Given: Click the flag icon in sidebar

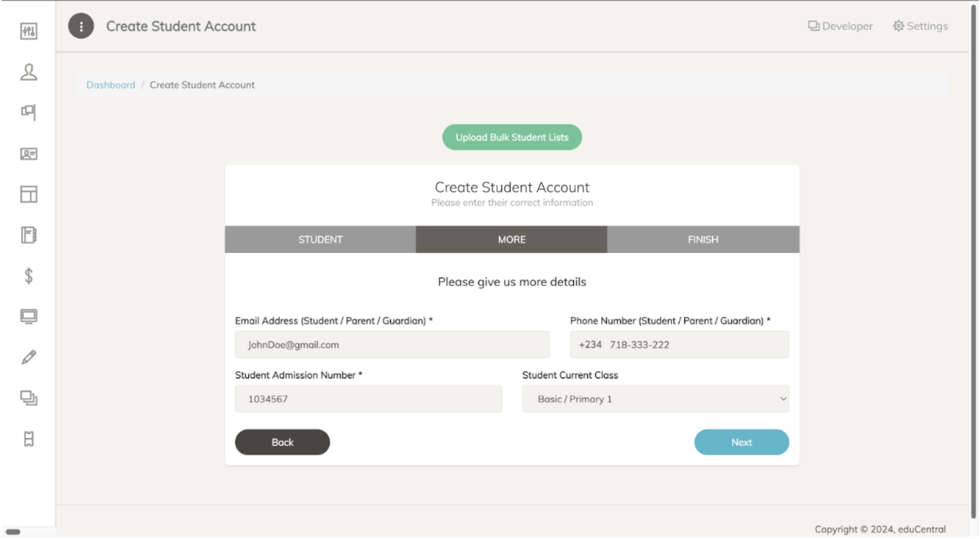Looking at the screenshot, I should tap(29, 112).
